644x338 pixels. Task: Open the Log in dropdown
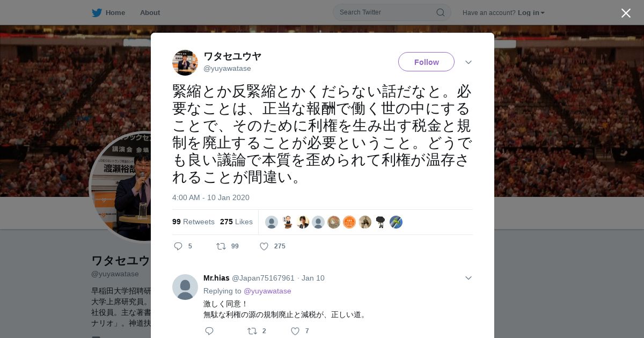(x=531, y=13)
